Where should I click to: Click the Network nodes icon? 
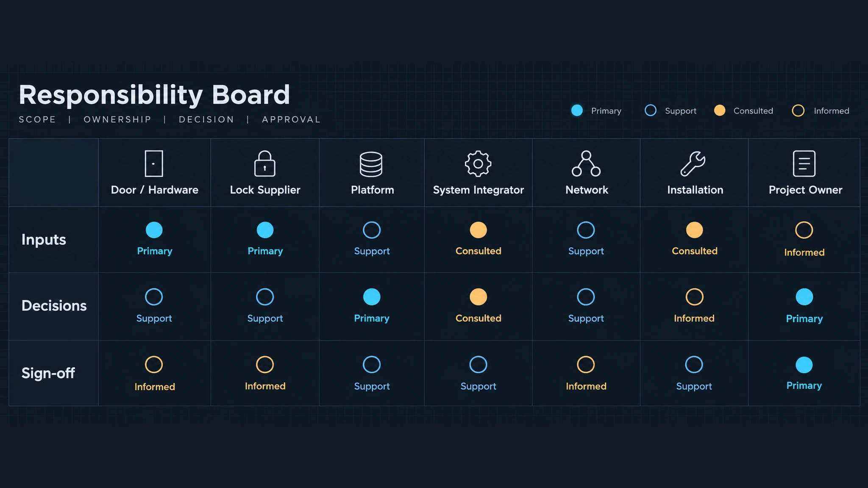point(586,164)
